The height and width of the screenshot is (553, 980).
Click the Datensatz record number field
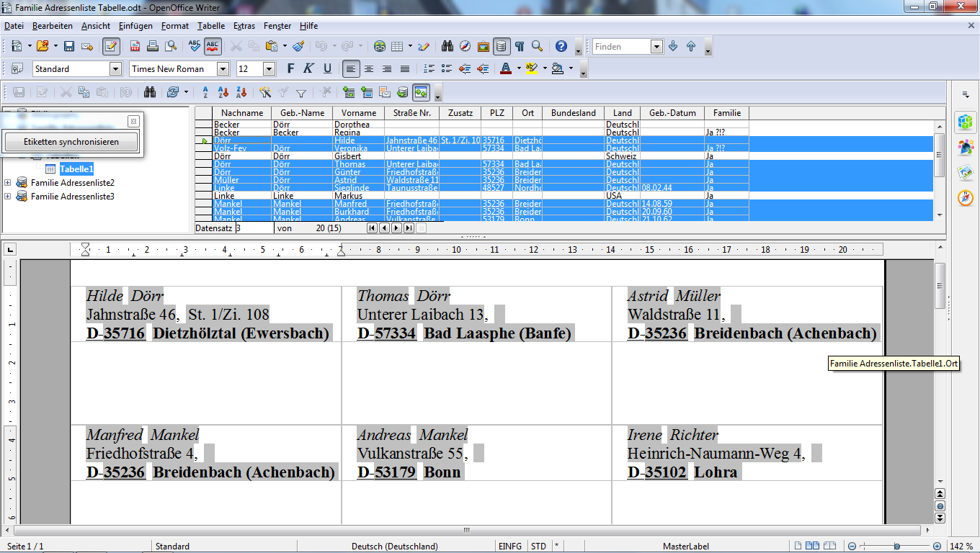pos(254,228)
